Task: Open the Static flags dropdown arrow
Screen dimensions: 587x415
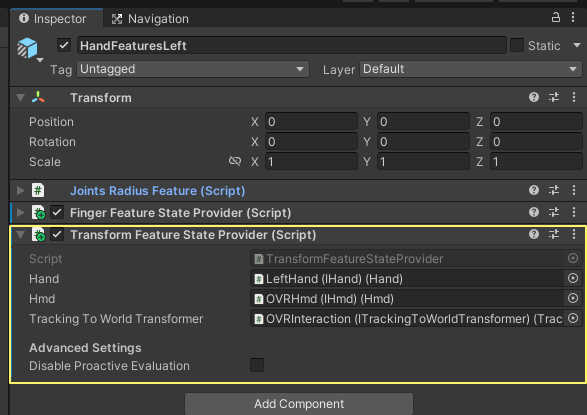Action: click(x=577, y=45)
